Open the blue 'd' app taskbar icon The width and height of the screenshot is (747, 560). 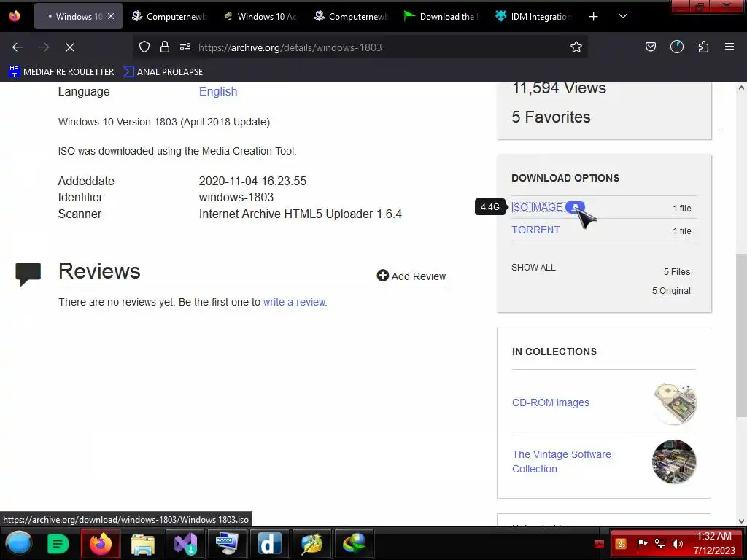(269, 544)
